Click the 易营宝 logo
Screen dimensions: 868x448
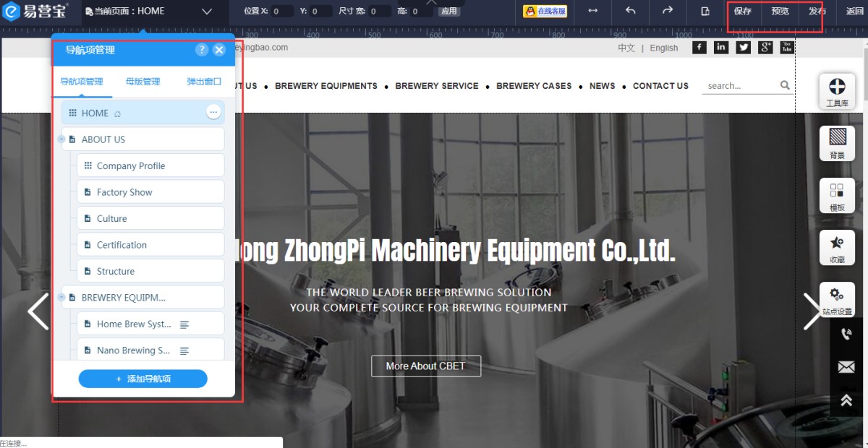(35, 11)
